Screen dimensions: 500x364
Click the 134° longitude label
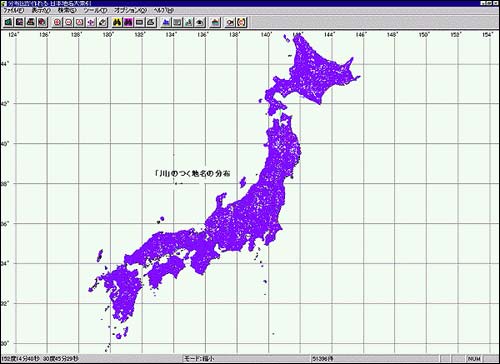tap(171, 34)
